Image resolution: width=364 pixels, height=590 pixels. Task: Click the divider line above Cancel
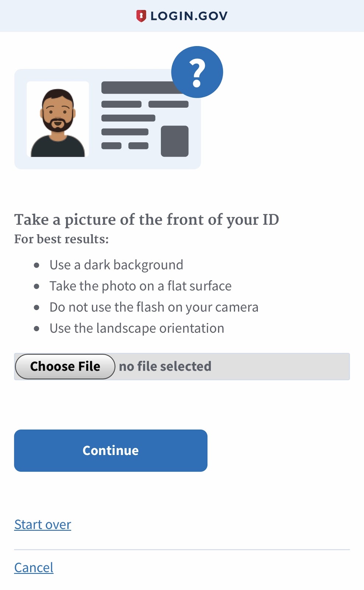click(182, 550)
